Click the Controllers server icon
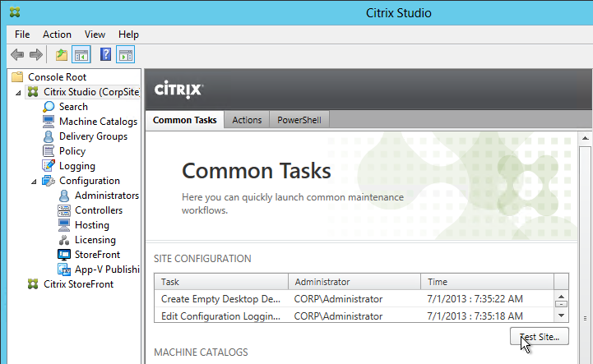Image resolution: width=593 pixels, height=364 pixels. (x=64, y=210)
